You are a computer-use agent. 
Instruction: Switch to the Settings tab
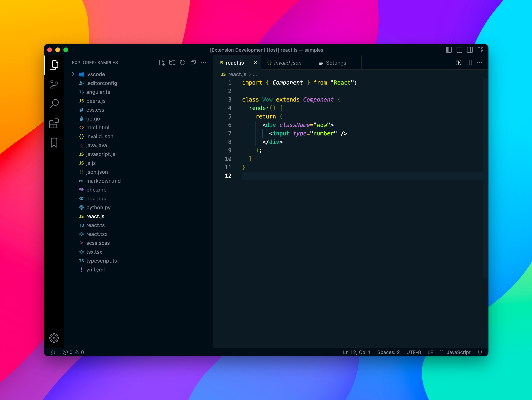click(336, 63)
